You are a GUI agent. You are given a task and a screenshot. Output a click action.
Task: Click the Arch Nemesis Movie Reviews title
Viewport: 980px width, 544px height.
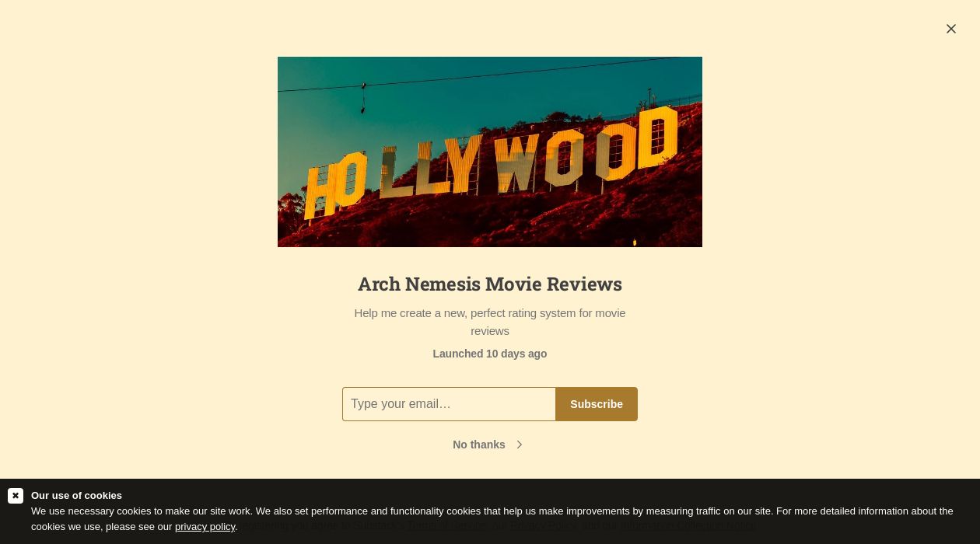[x=490, y=284]
